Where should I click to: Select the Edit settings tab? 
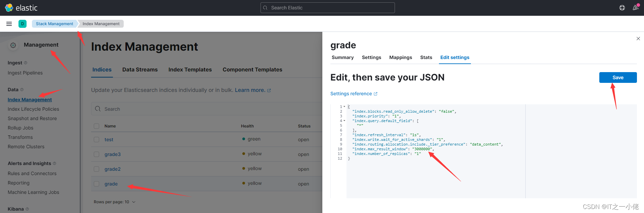[x=455, y=57]
